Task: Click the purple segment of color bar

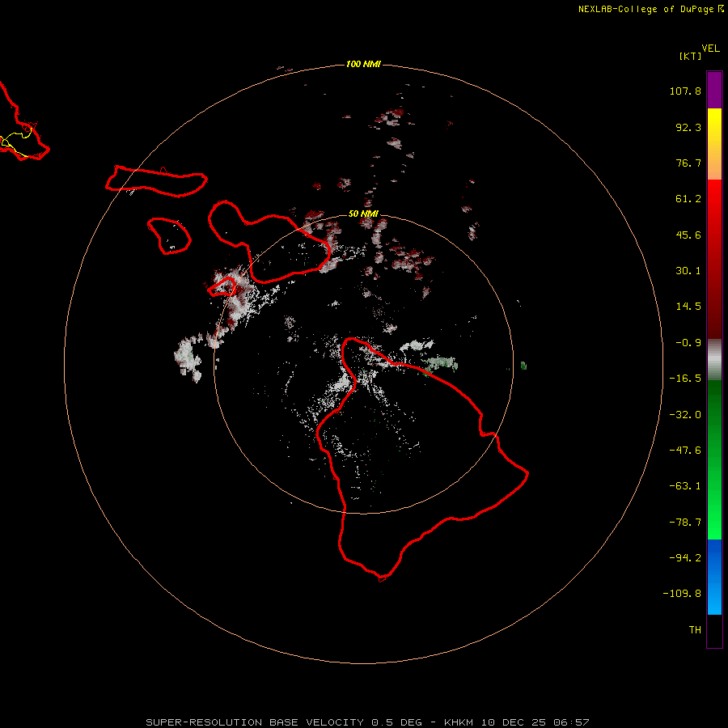Action: (714, 90)
